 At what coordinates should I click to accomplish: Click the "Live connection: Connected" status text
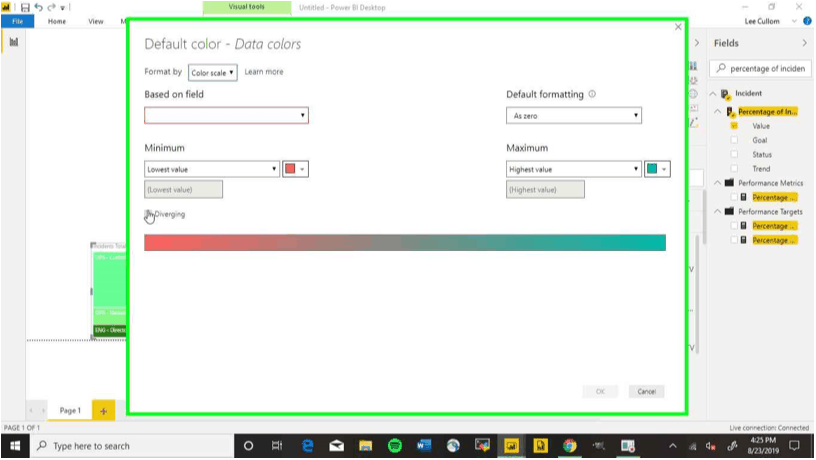tap(769, 428)
